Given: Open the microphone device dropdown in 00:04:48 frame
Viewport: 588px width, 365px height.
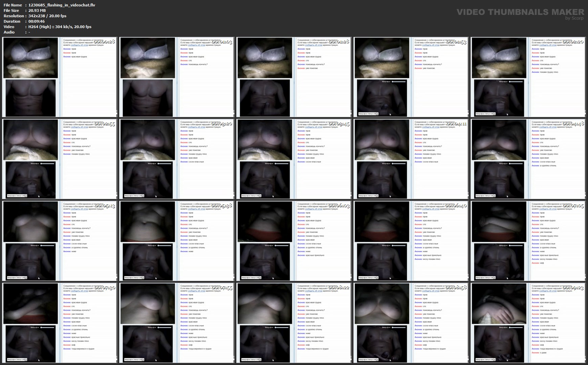Looking at the screenshot, I should [x=485, y=196].
